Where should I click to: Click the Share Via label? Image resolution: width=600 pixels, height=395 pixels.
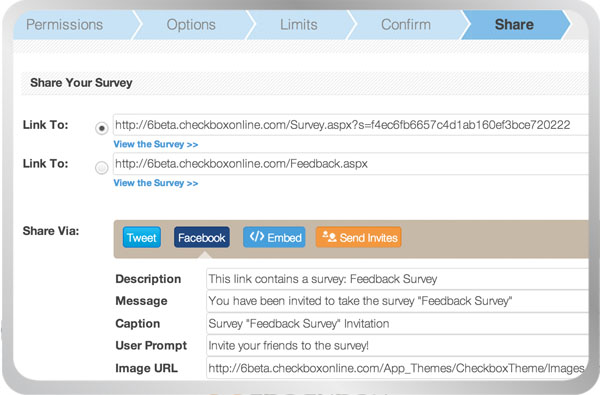pyautogui.click(x=51, y=231)
